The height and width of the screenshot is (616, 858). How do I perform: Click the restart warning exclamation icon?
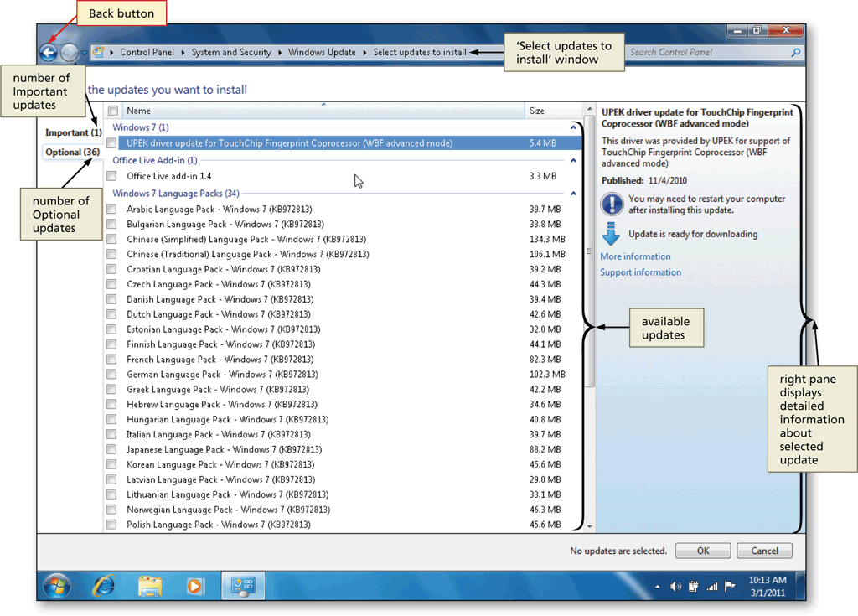click(x=612, y=204)
